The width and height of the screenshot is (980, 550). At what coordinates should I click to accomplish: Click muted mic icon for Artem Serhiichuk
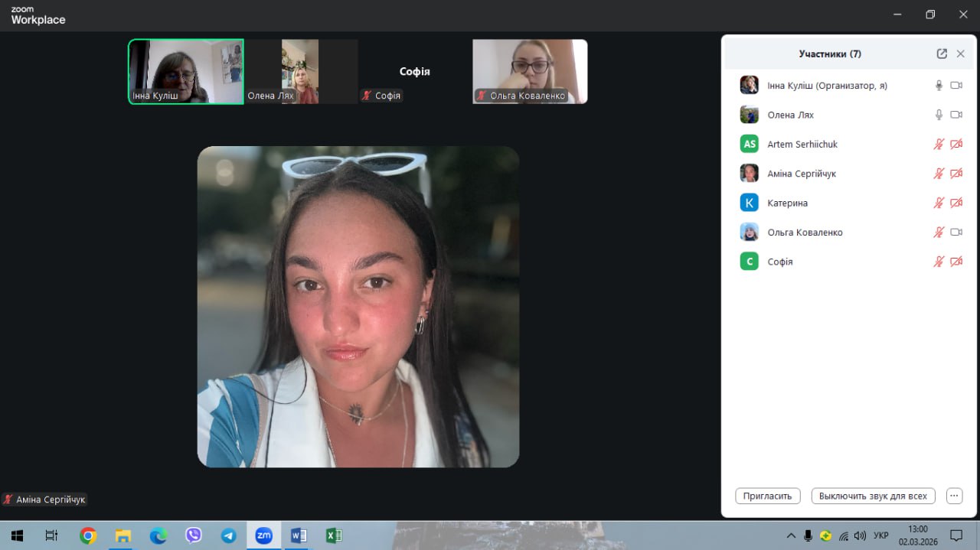click(939, 144)
